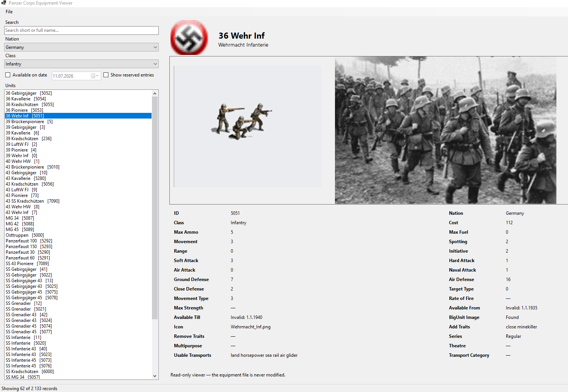Select 43 Wehr Inf [7] unit
Image resolution: width=568 pixels, height=392 pixels.
[78, 212]
